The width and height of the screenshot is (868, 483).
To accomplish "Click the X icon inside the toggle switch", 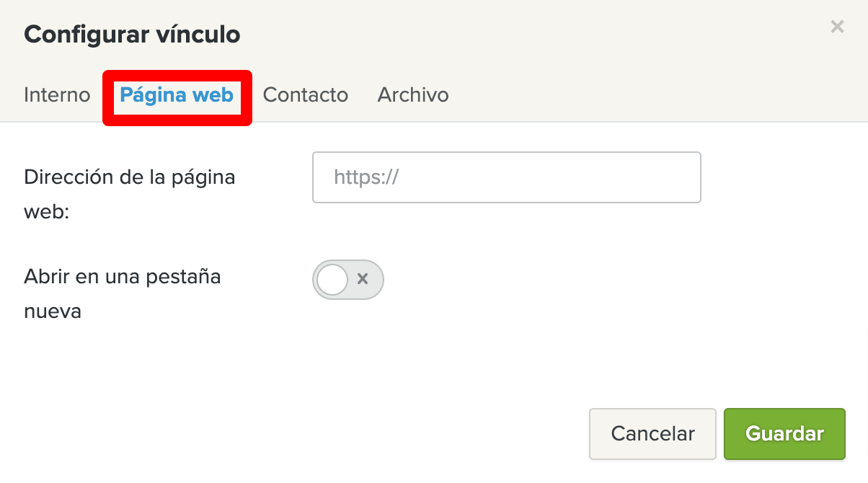I will click(x=363, y=280).
